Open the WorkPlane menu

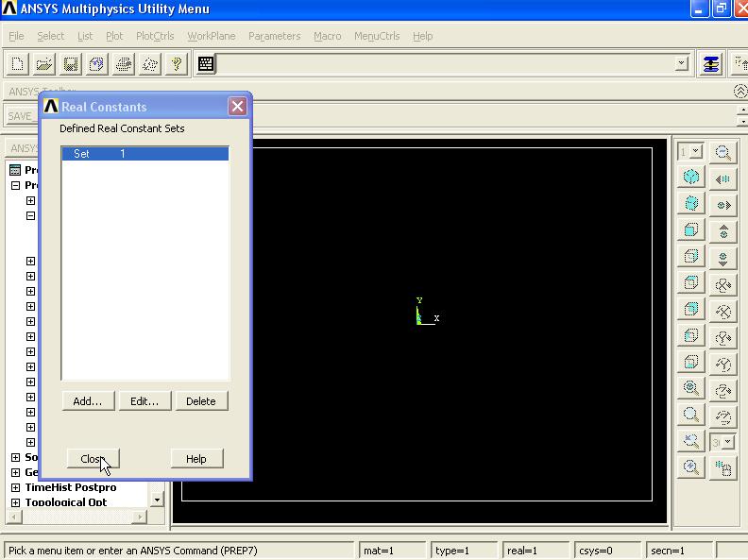[212, 36]
